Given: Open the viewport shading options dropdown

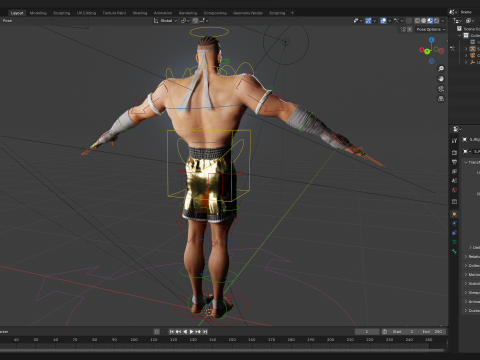Looking at the screenshot, I should pos(443,21).
